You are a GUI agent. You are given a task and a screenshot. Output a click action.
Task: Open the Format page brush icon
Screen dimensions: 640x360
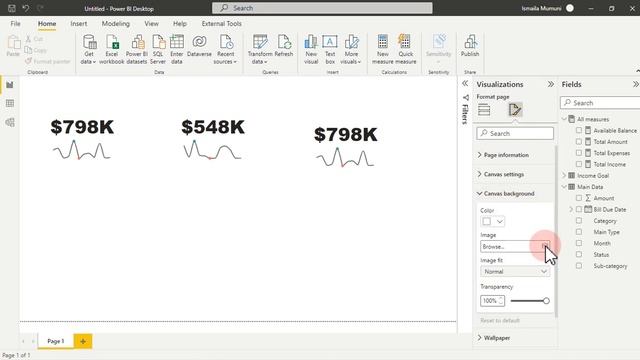click(515, 109)
